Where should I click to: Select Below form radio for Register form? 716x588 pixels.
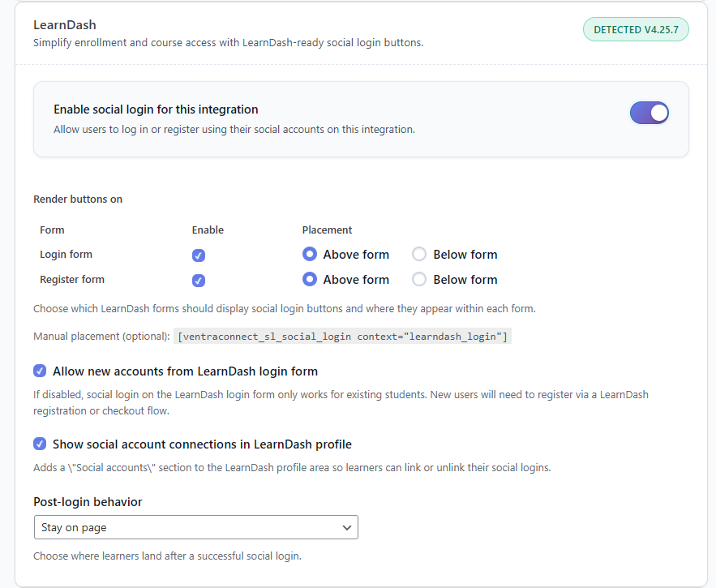[419, 280]
